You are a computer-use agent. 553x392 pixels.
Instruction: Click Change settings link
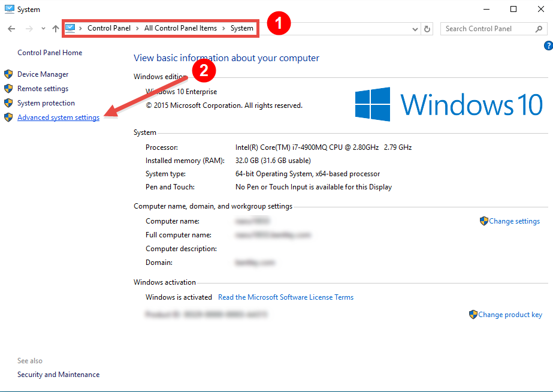click(x=514, y=221)
